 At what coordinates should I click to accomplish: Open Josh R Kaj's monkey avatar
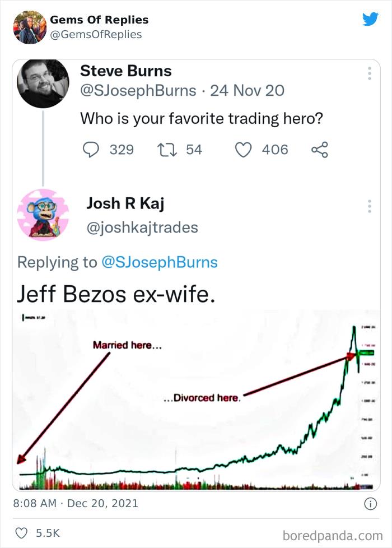(43, 215)
